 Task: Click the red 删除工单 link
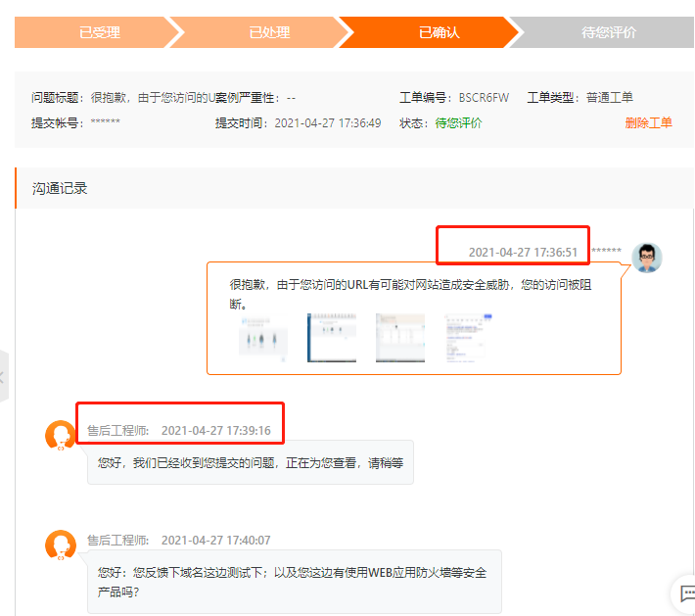coord(648,123)
